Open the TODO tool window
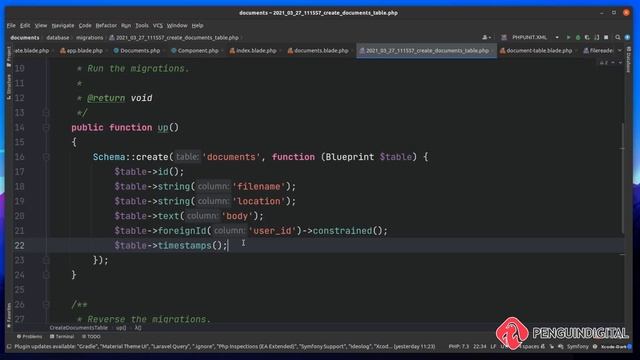Screen dimensions: 640x360 click(91, 337)
